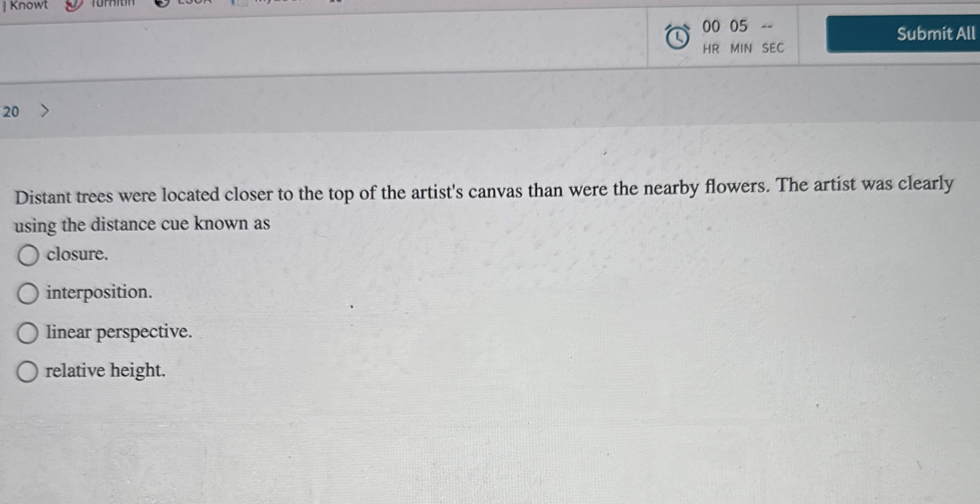Click the 00 hours timer display

tap(711, 27)
